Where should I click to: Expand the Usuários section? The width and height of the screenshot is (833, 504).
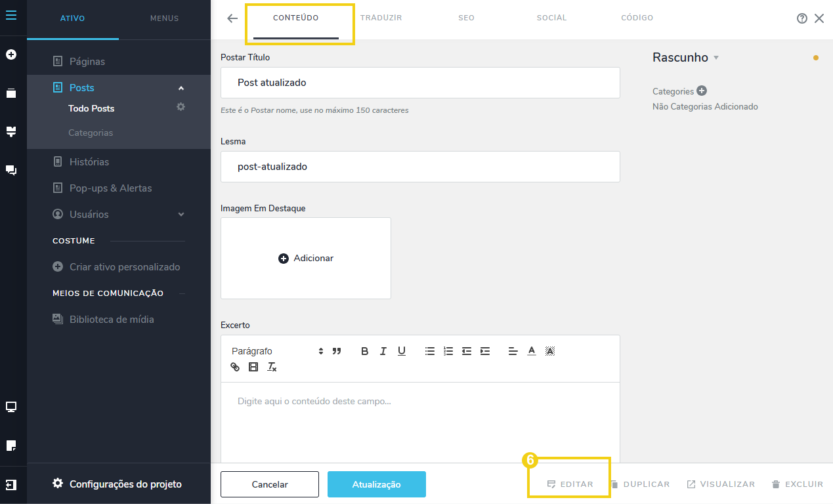181,215
